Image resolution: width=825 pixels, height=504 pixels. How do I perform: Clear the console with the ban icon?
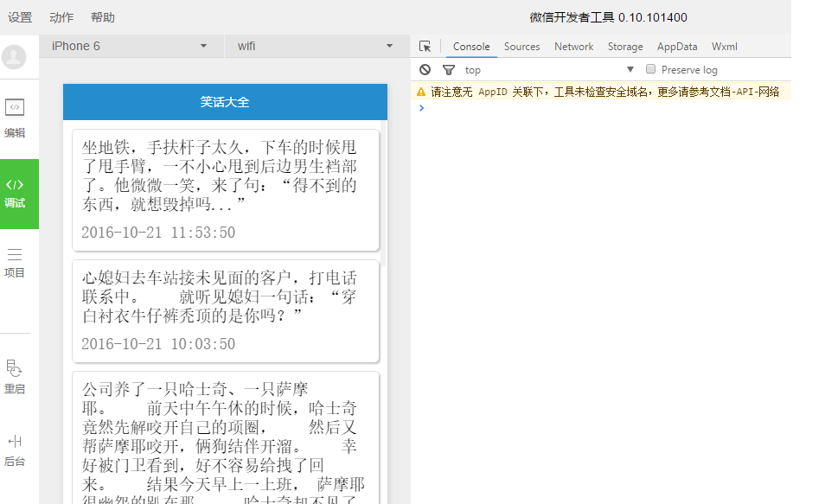coord(425,69)
